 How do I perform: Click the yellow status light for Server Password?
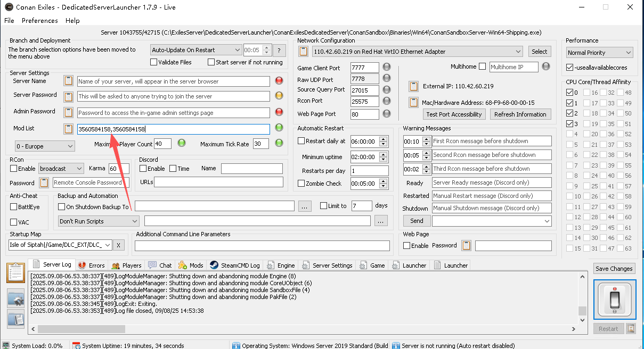click(x=279, y=96)
